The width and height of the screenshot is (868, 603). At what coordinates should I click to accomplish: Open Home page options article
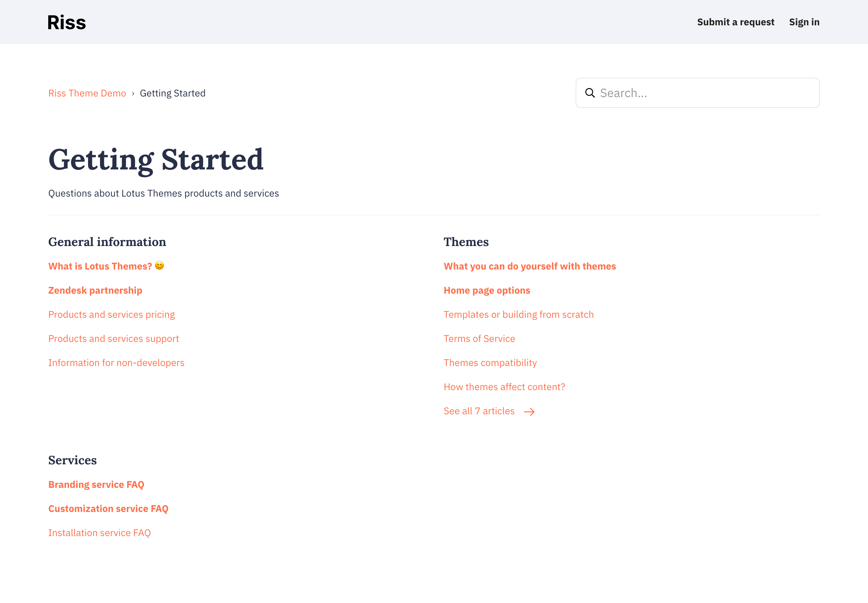486,291
